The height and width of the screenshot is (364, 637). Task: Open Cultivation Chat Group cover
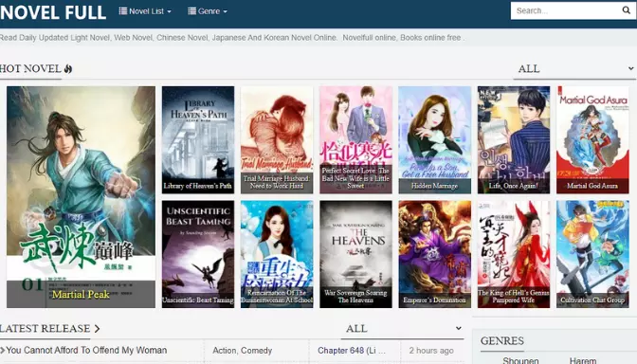pos(592,254)
